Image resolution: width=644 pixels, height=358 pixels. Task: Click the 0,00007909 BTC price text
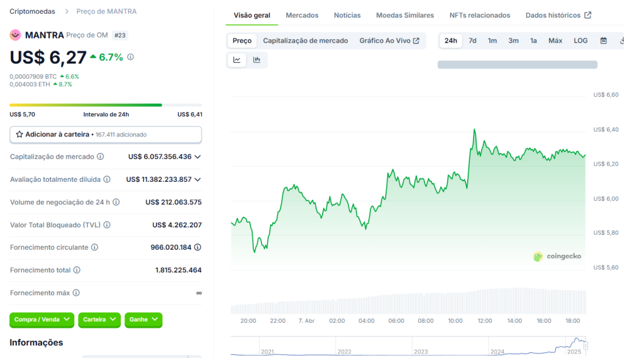coord(33,77)
